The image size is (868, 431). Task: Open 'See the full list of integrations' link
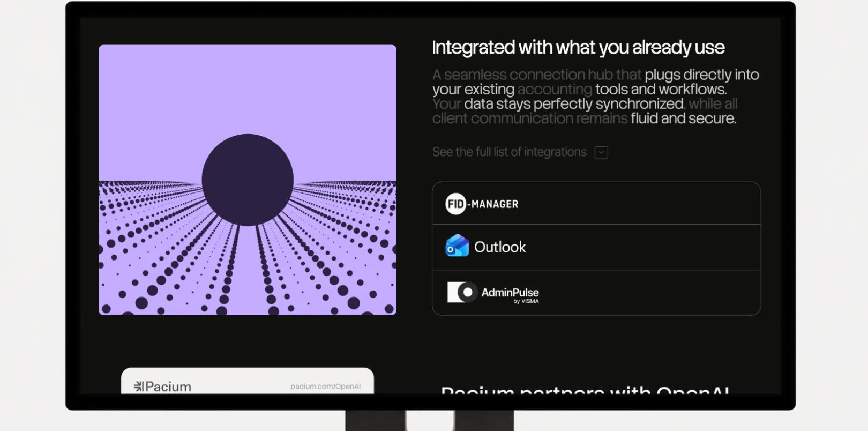509,152
